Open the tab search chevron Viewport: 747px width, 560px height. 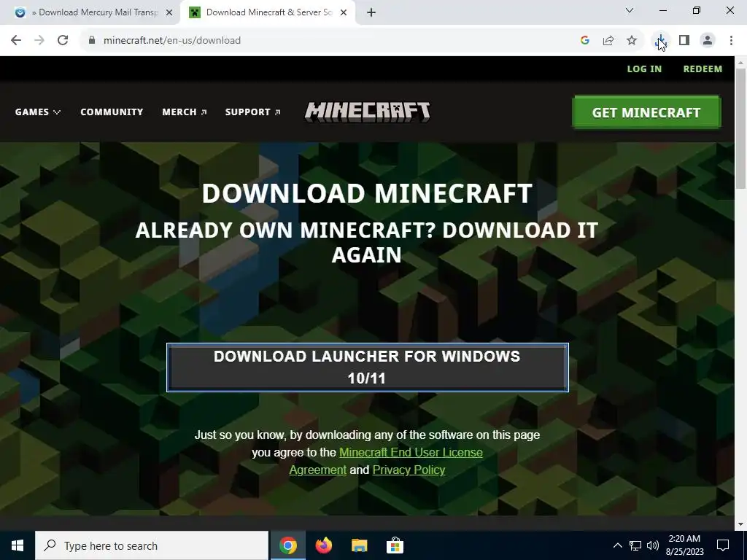630,10
